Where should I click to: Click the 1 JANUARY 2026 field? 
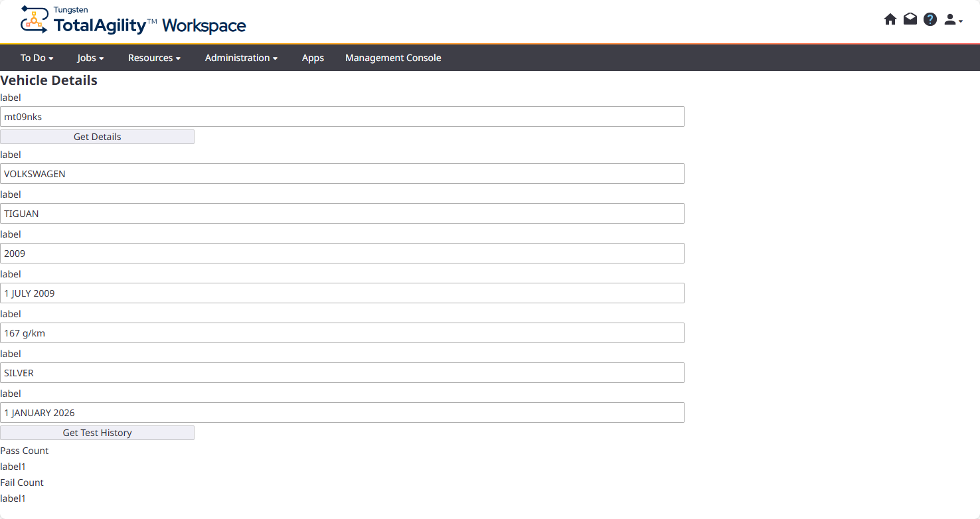pyautogui.click(x=342, y=413)
